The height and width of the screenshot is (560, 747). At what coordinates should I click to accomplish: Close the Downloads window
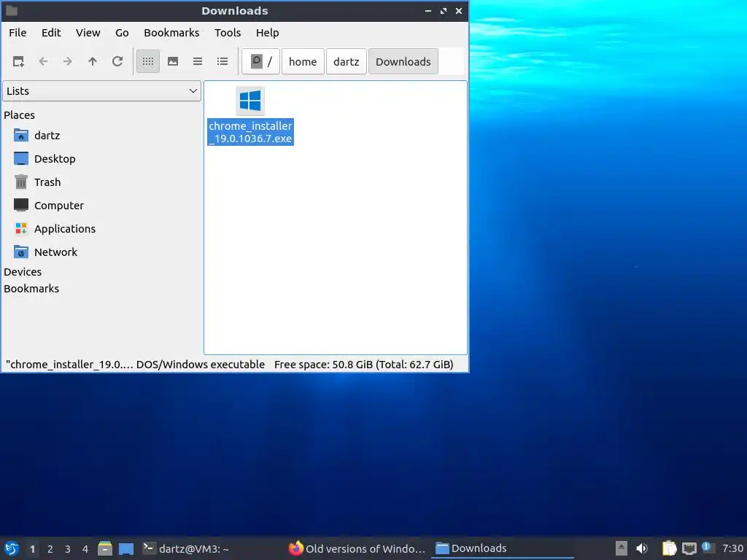(459, 11)
